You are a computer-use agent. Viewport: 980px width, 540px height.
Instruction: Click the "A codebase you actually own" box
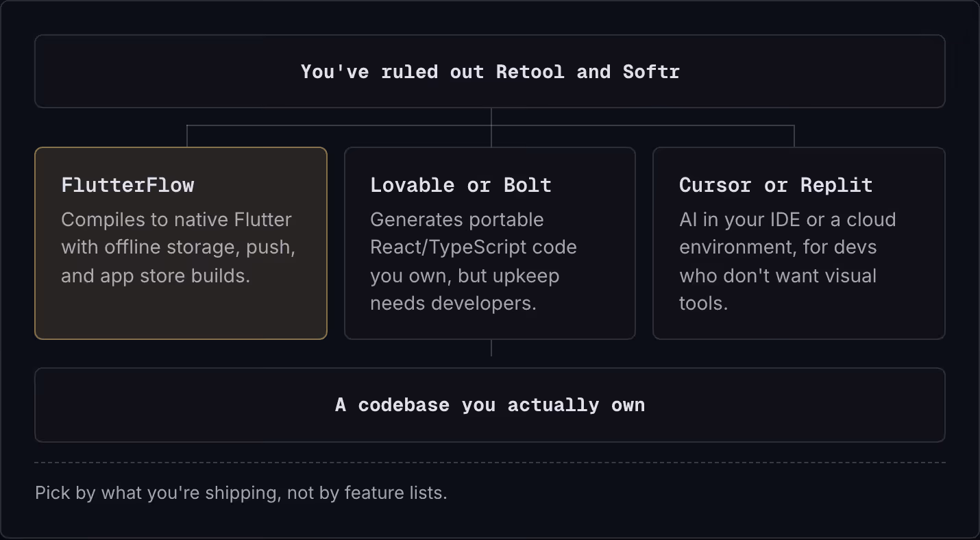490,405
